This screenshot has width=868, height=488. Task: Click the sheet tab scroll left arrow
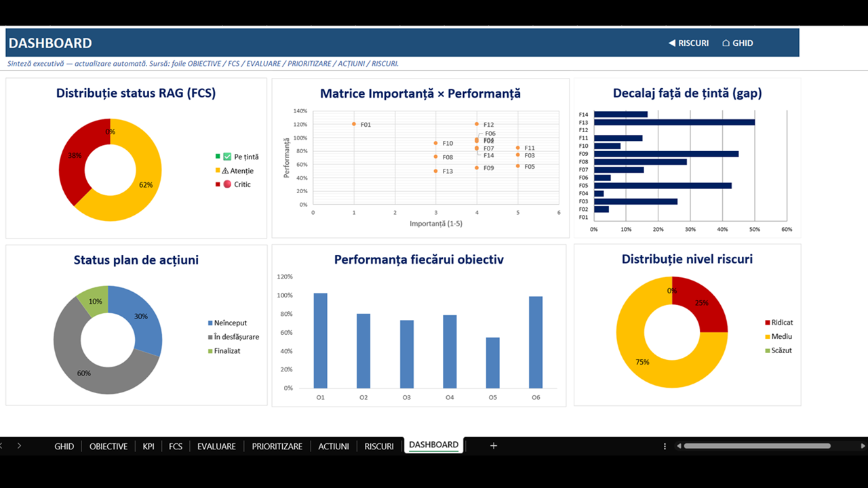[2, 445]
